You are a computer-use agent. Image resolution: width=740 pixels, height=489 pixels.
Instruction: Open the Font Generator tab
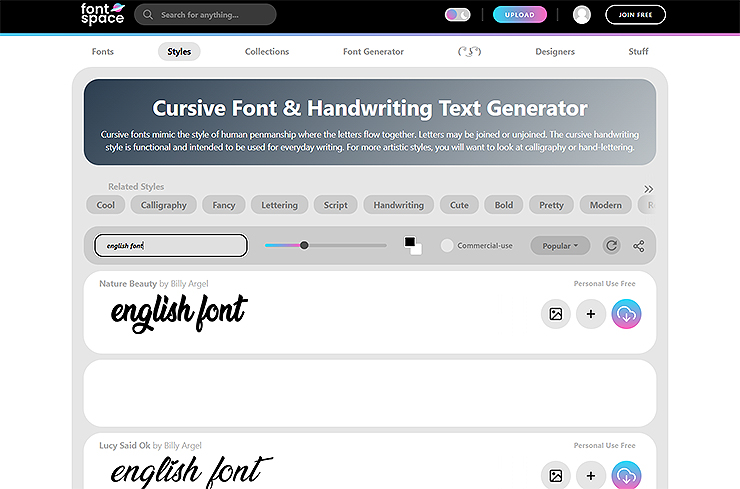click(x=373, y=51)
